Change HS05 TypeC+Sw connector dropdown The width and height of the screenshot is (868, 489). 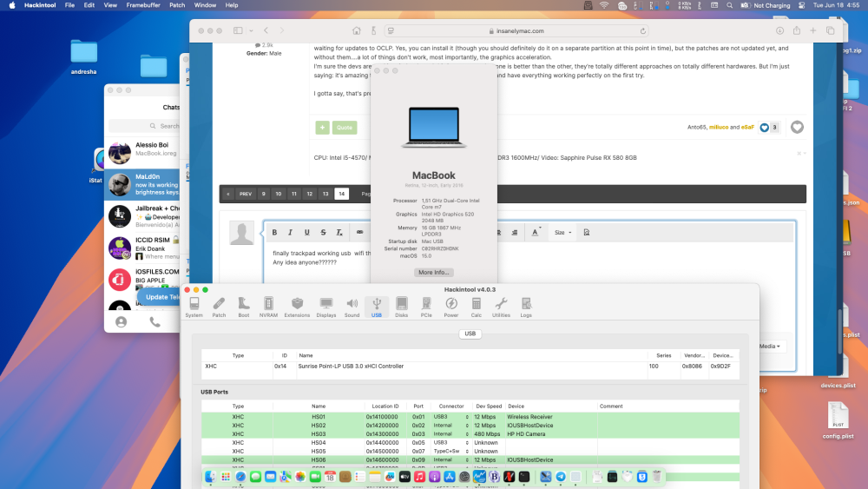451,452
